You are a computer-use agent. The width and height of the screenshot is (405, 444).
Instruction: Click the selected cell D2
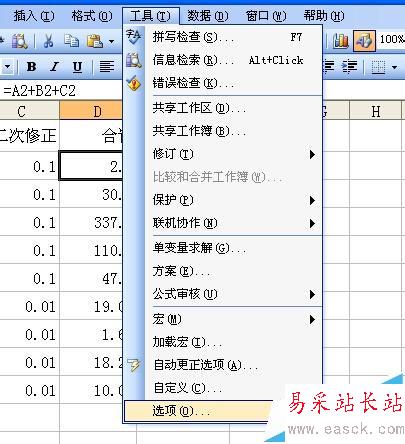(91, 166)
